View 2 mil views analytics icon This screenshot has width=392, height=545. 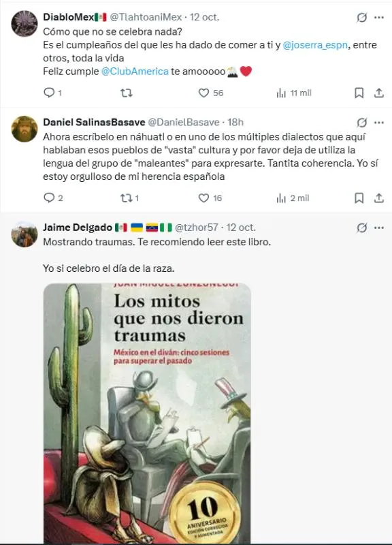[281, 198]
